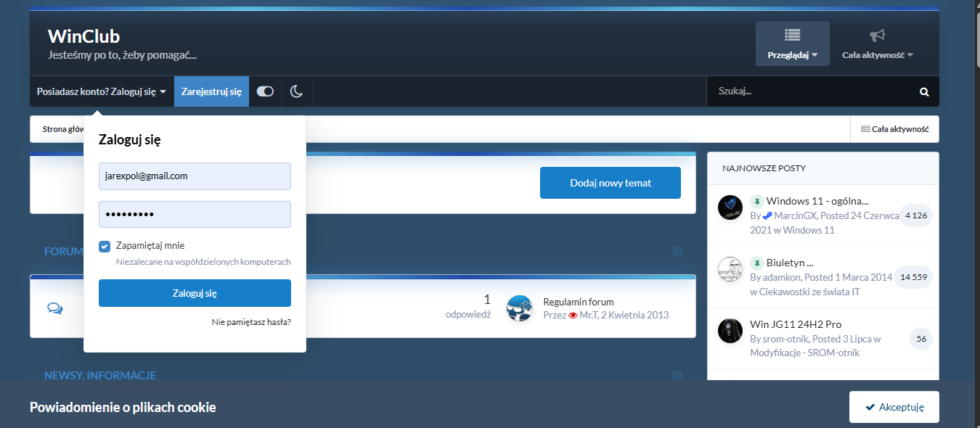The image size is (980, 428).
Task: Toggle the layout switch in navbar
Action: (265, 91)
